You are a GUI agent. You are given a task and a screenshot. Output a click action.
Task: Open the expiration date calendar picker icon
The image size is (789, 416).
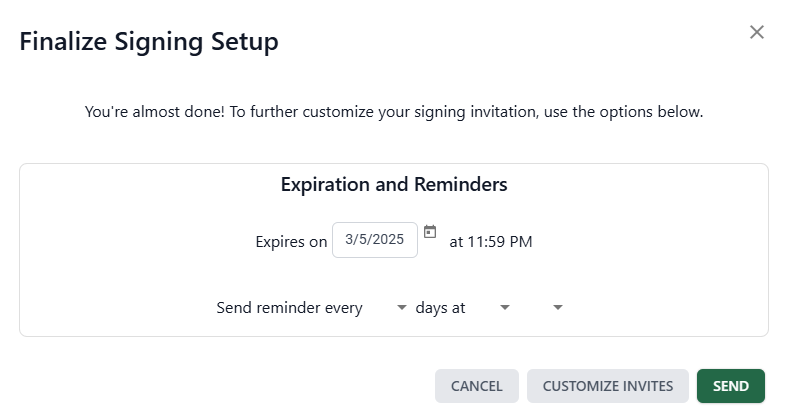430,232
